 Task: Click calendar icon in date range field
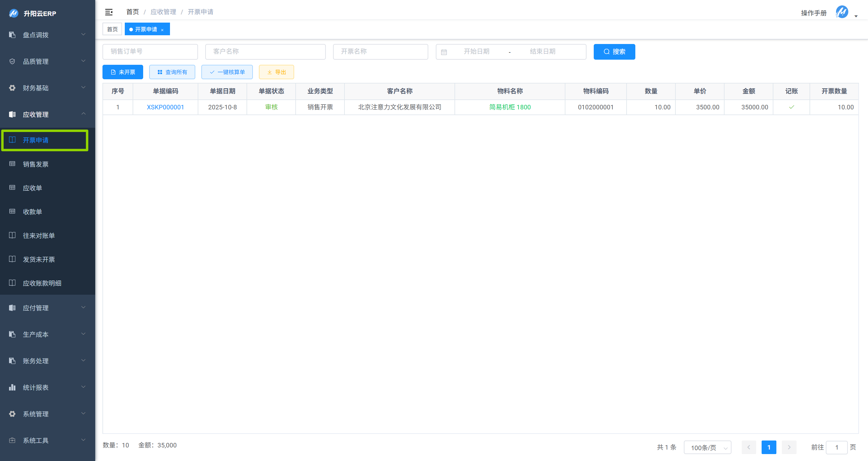(444, 52)
